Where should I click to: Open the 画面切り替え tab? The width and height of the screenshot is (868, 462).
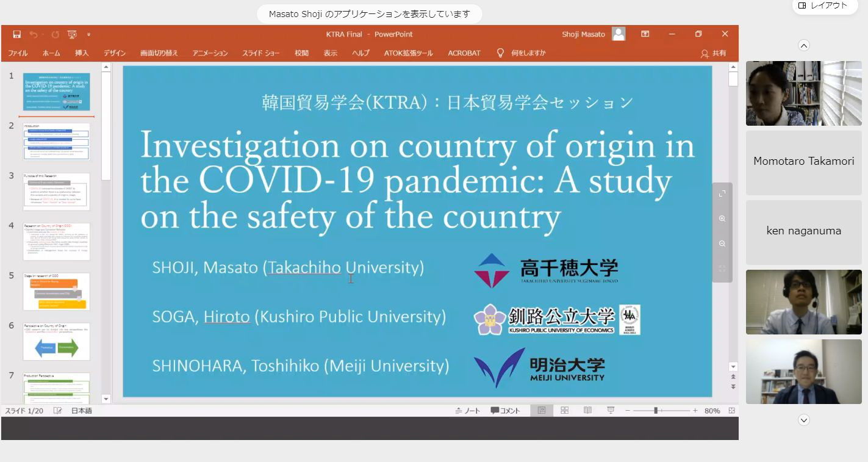(x=159, y=53)
